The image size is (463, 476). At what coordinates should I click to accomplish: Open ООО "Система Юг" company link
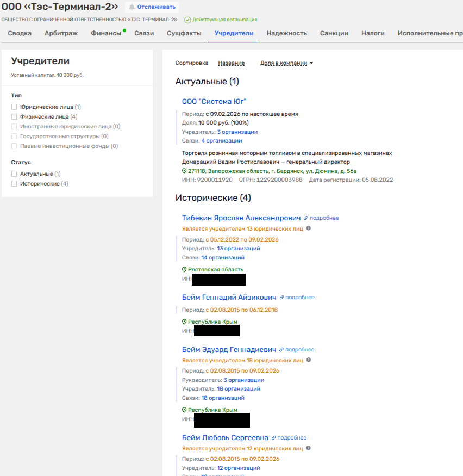click(x=214, y=101)
